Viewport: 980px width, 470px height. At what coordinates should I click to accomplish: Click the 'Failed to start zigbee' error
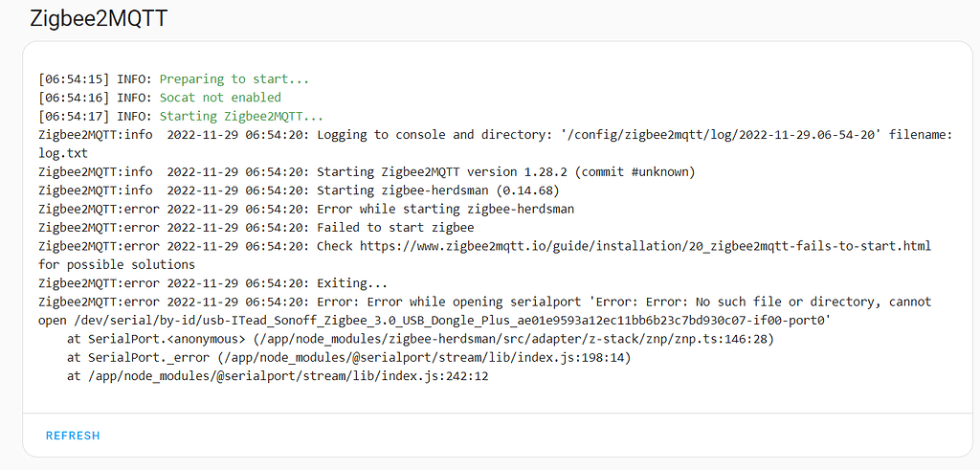click(395, 227)
